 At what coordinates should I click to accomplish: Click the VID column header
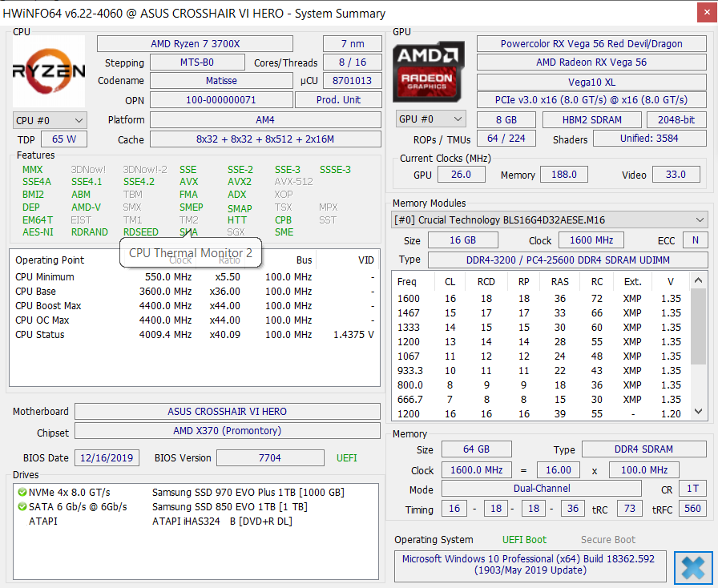(x=366, y=260)
